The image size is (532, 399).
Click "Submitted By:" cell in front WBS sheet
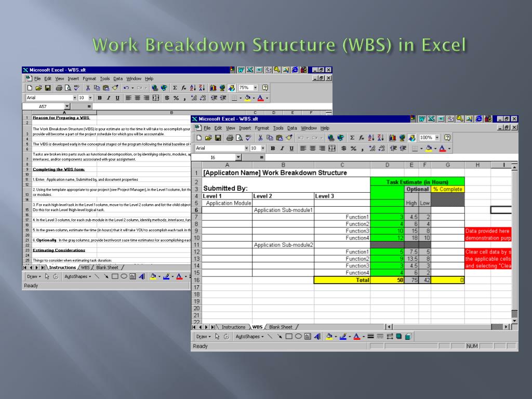pos(228,189)
